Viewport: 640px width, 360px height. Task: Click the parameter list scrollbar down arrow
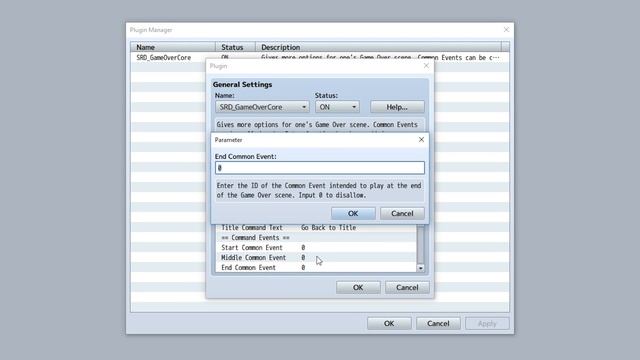click(420, 268)
